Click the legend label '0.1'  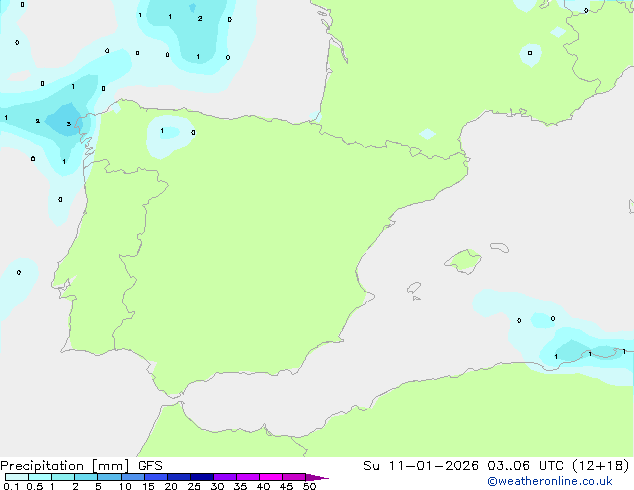11,486
